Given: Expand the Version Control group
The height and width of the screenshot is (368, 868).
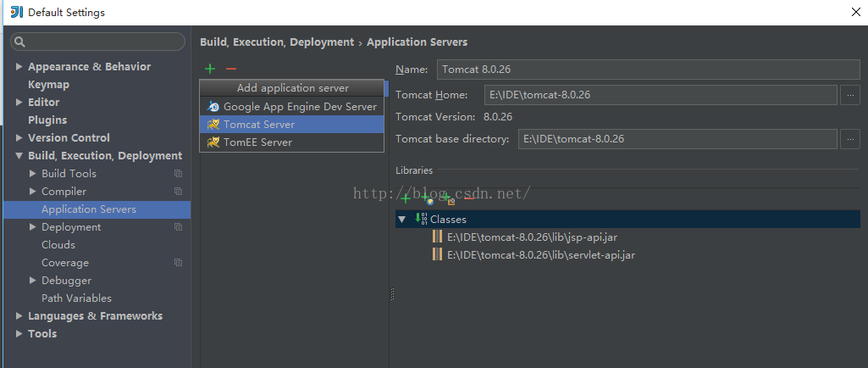Looking at the screenshot, I should (x=19, y=137).
